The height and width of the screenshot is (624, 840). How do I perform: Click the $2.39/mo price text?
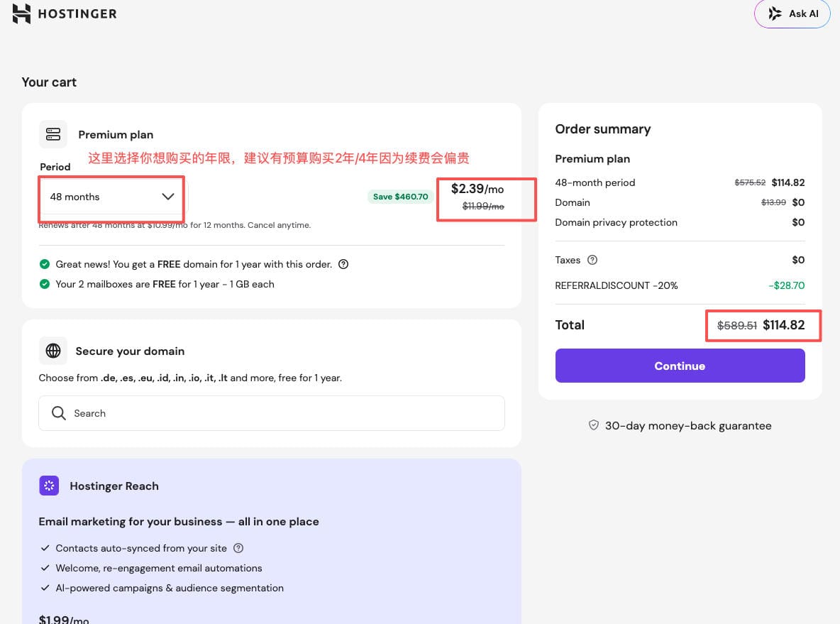click(477, 189)
